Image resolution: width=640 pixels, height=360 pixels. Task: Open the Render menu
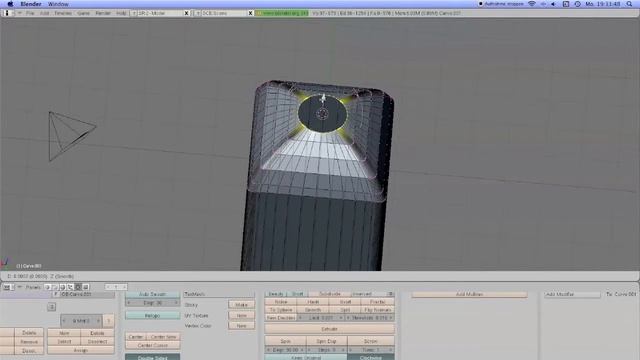tap(103, 13)
